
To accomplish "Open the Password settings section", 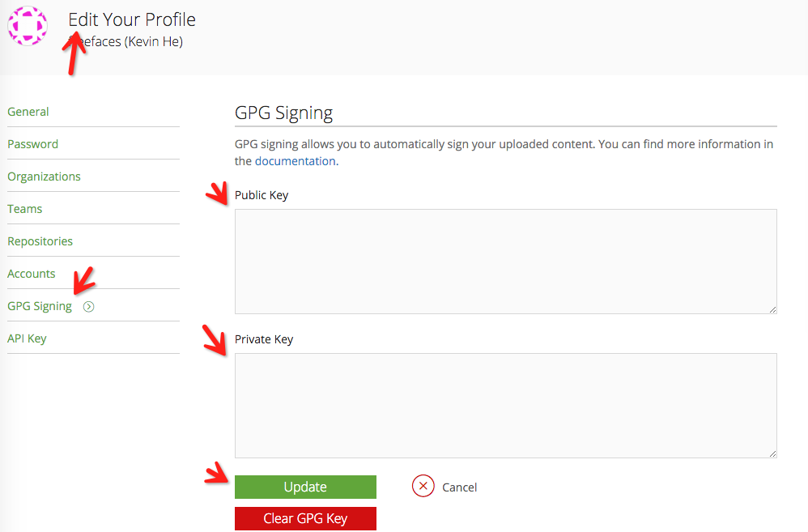I will click(x=32, y=143).
